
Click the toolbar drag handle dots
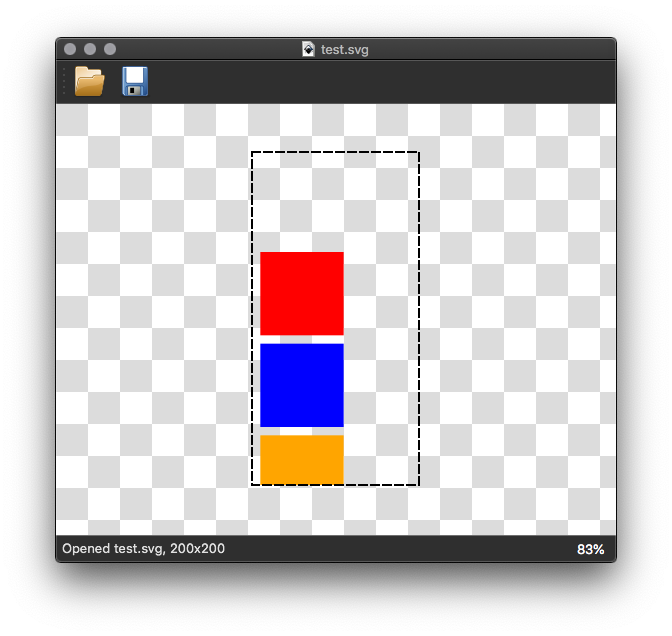click(x=64, y=81)
